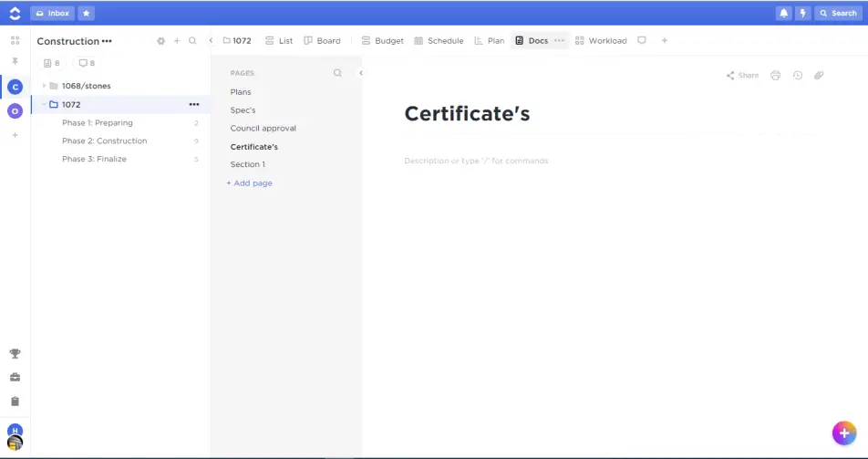Switch to the Budget view tab

point(382,41)
